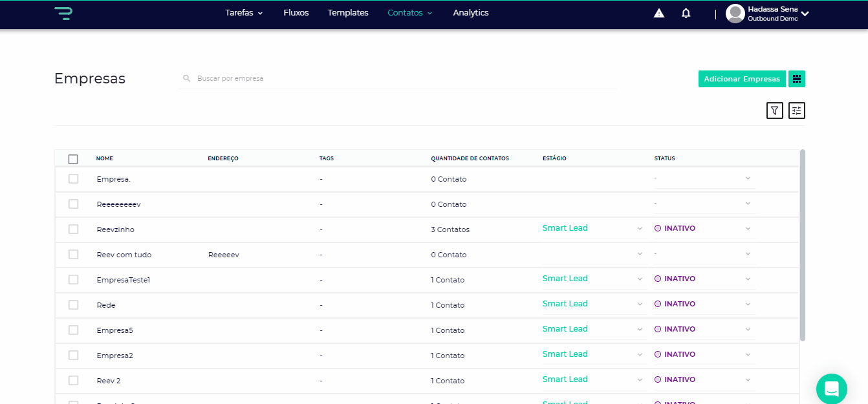Open the notifications bell
The height and width of the screenshot is (404, 868).
coord(686,14)
